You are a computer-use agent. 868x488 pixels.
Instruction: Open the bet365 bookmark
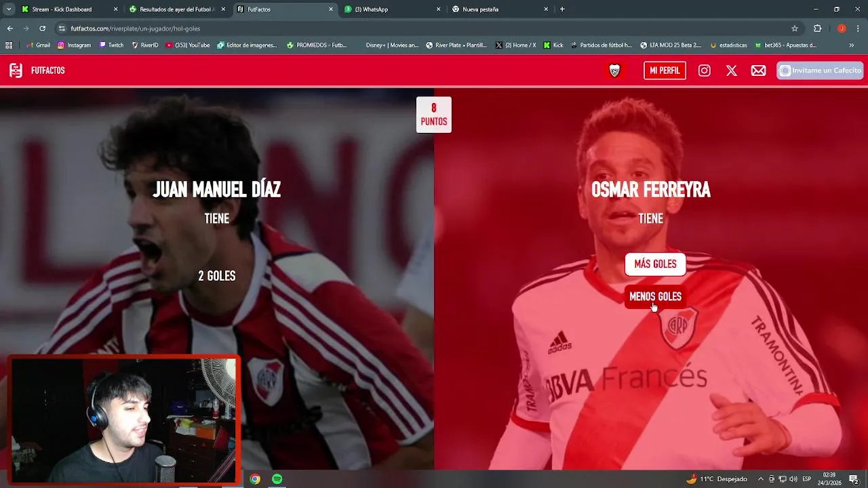pyautogui.click(x=785, y=45)
